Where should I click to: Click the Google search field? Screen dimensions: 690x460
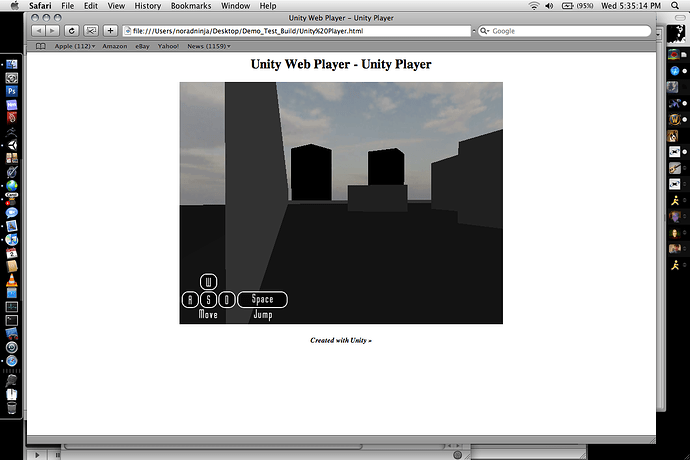(565, 31)
